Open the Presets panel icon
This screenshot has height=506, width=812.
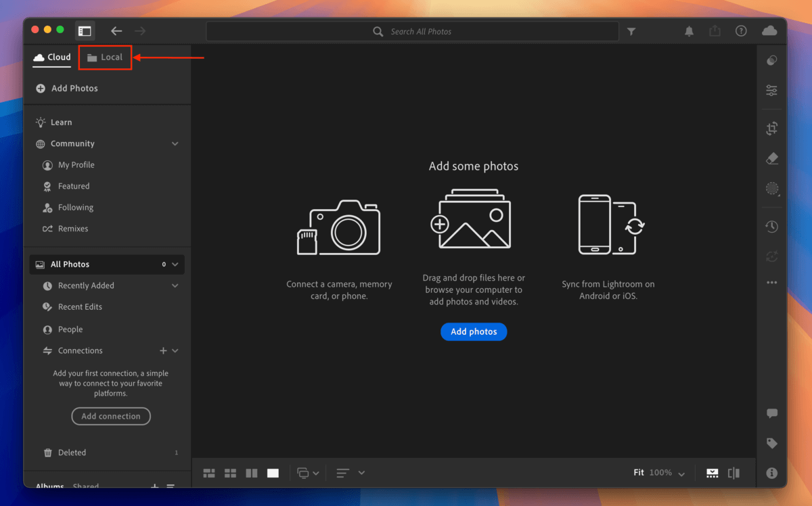(x=772, y=61)
